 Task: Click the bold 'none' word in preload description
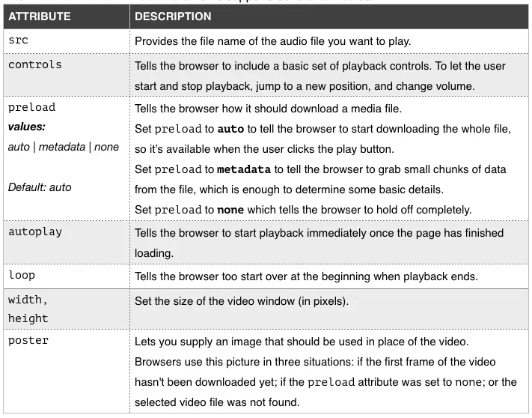(232, 209)
